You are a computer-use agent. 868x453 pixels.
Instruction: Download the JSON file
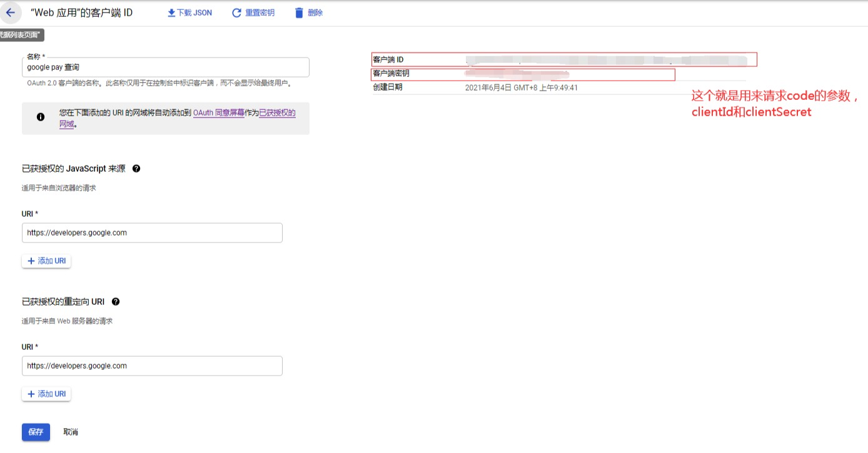(x=189, y=12)
